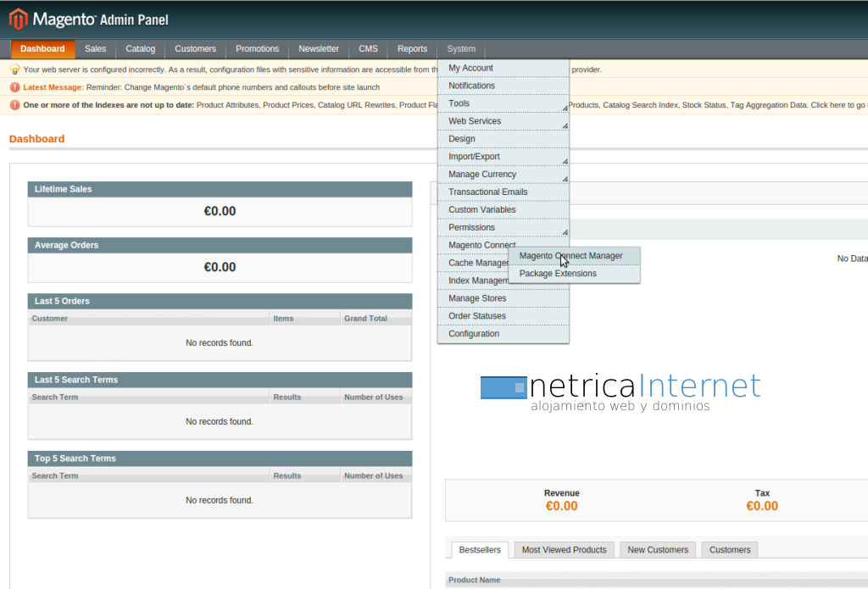Switch to Most Viewed Products tab
Viewport: 868px width, 589px height.
click(x=564, y=550)
